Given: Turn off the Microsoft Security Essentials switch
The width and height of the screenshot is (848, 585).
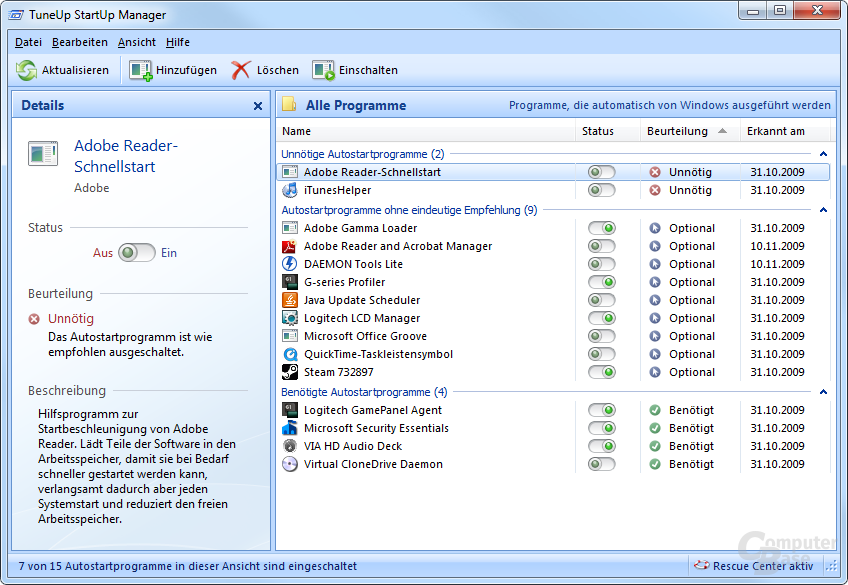Looking at the screenshot, I should 602,428.
